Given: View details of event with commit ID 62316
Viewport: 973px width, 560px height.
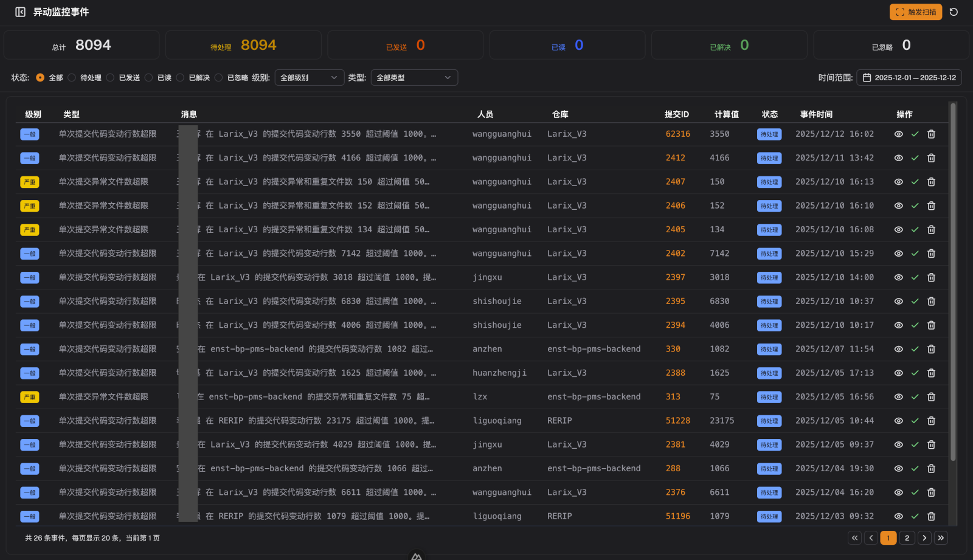Looking at the screenshot, I should coord(898,134).
